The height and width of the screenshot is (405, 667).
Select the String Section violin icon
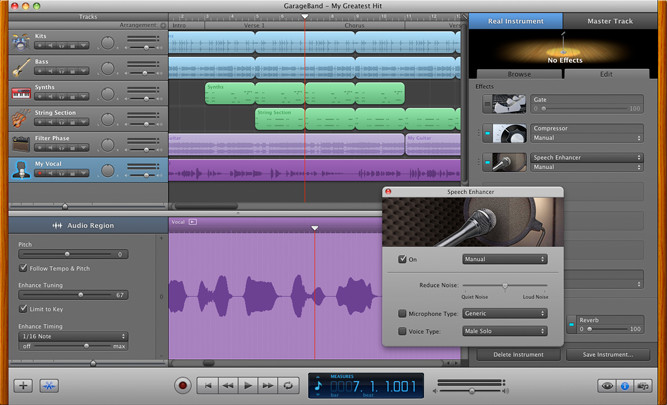point(21,119)
